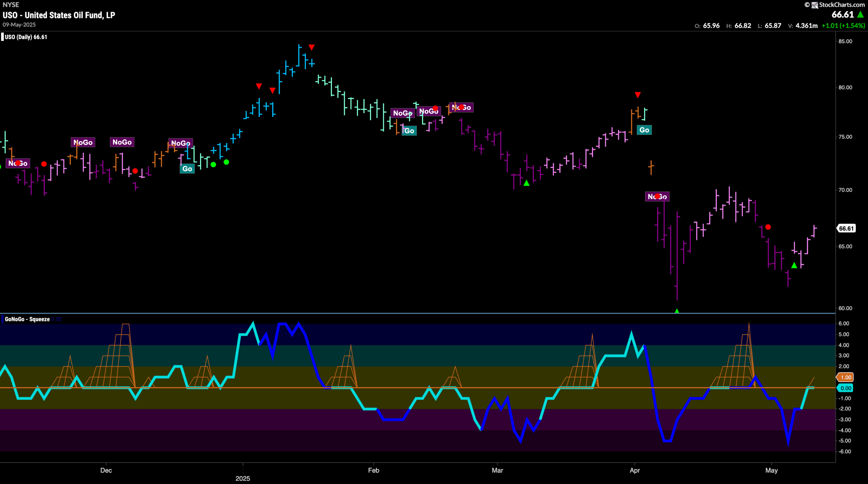This screenshot has width=868, height=484.
Task: Click the USO - United States Oil Fund title
Action: (59, 15)
